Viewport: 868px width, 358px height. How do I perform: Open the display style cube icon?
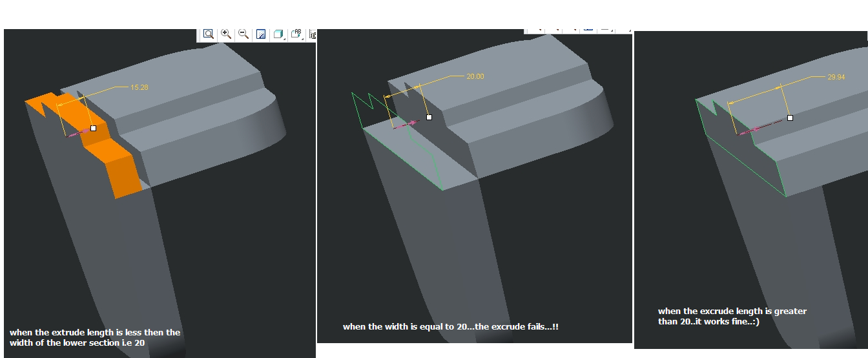278,34
